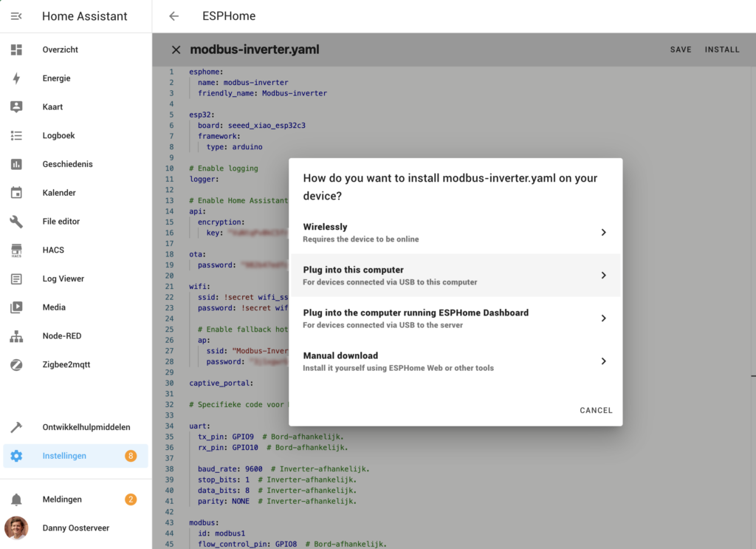Select Plug into this computer option
The image size is (756, 549).
(x=455, y=276)
